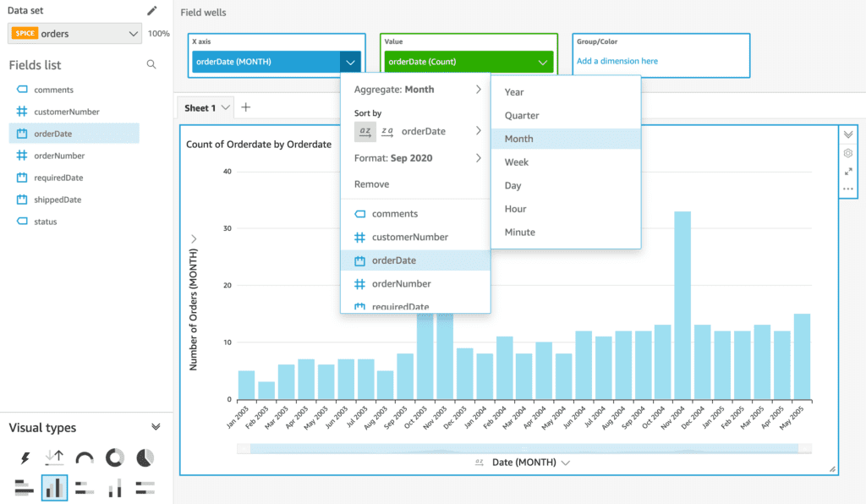Click the 'Count of Orderdate by Orderdate' title

point(259,145)
